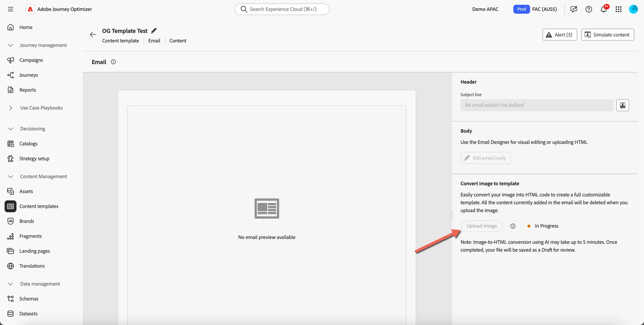Click the Edit email body button
The height and width of the screenshot is (325, 644).
click(486, 158)
